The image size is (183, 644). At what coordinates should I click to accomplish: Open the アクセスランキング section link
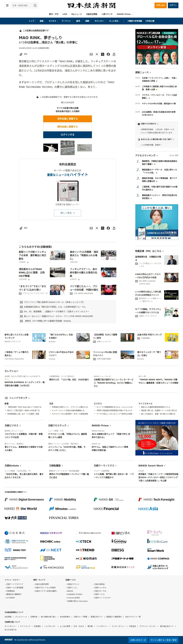[146, 156]
